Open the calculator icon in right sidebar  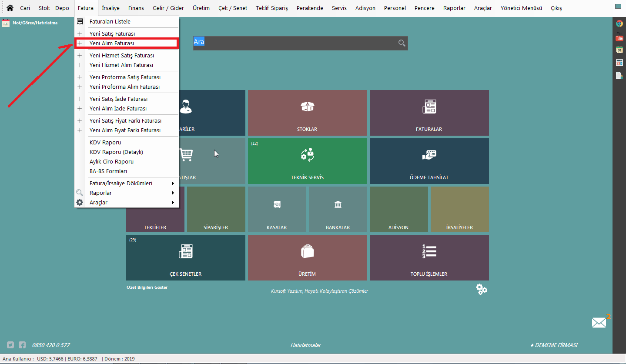click(x=619, y=63)
